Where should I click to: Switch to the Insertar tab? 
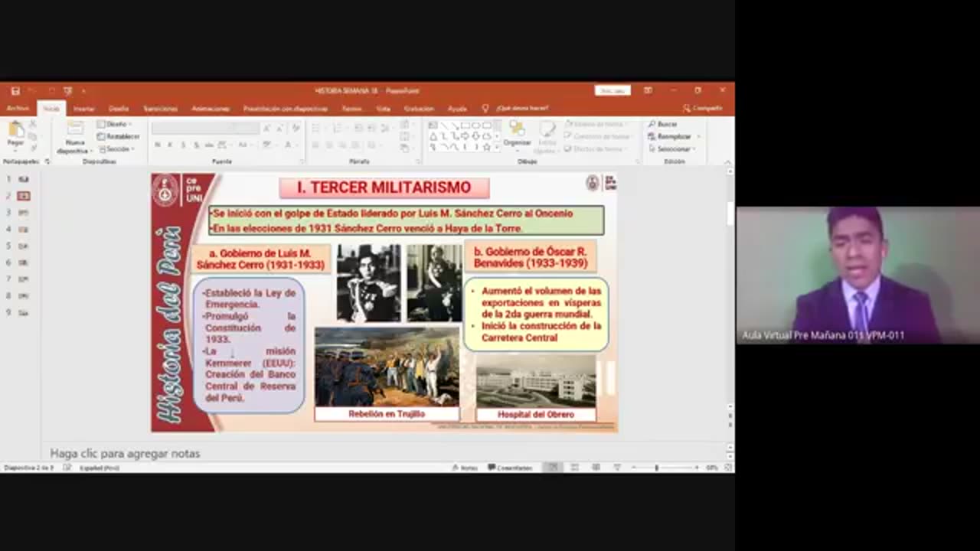pyautogui.click(x=83, y=109)
